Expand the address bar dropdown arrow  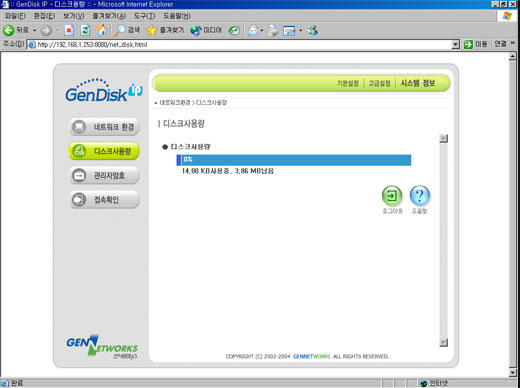[455, 44]
